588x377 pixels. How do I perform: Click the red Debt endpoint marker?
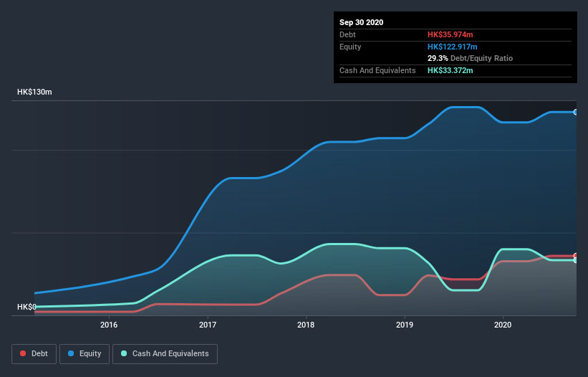[x=576, y=256]
